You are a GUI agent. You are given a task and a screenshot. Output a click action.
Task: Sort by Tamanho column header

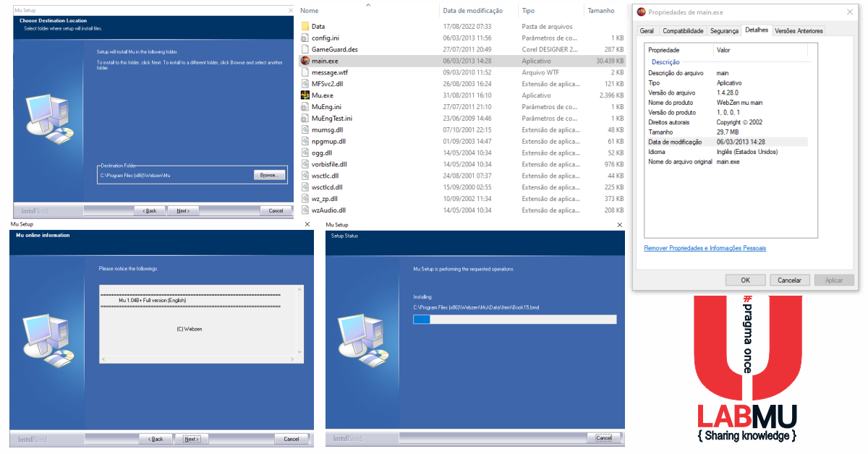tap(600, 11)
